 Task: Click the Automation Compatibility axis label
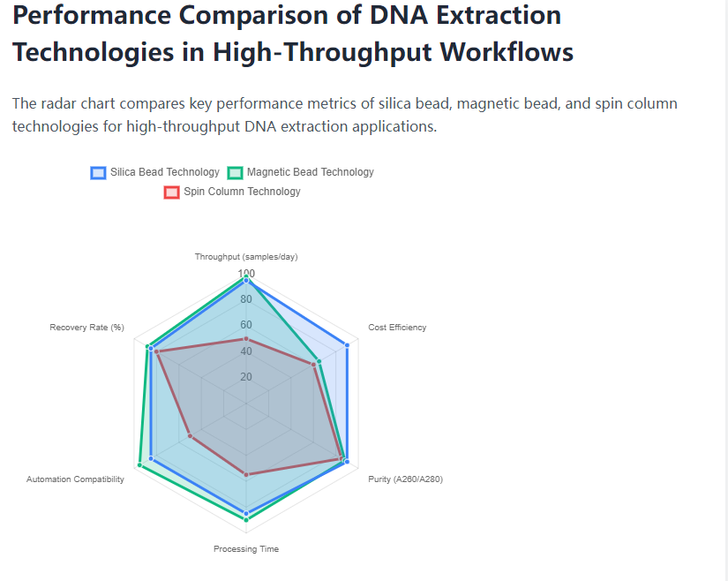point(75,479)
